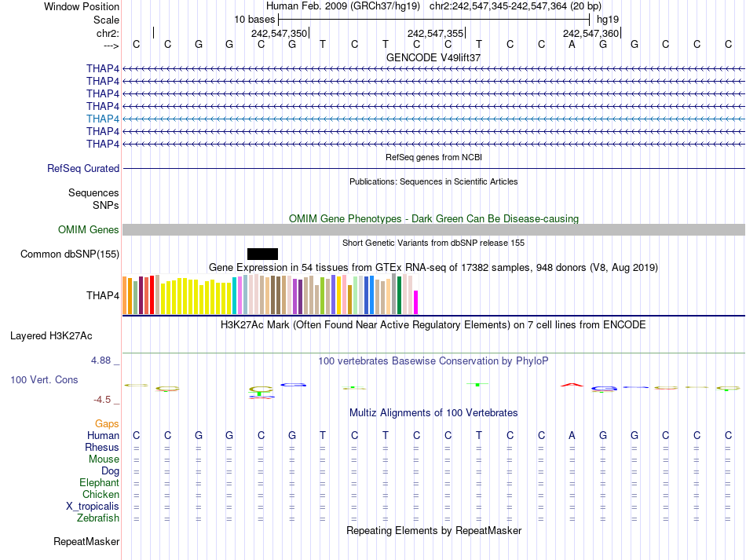Click the black dbSNP variant block
The height and width of the screenshot is (560, 746).
coord(262,254)
